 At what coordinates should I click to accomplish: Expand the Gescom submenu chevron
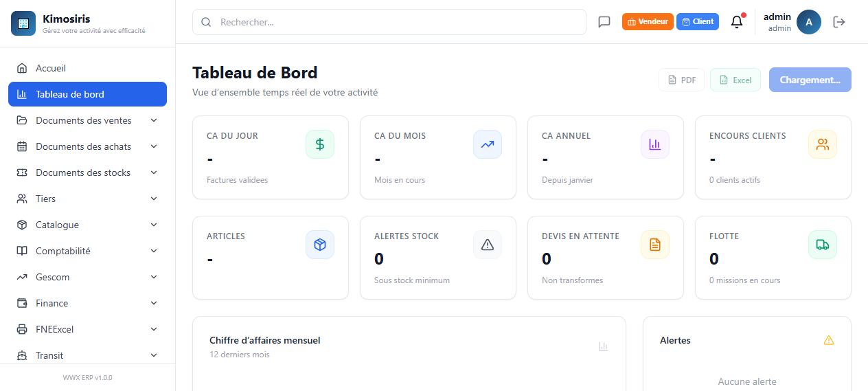point(154,277)
